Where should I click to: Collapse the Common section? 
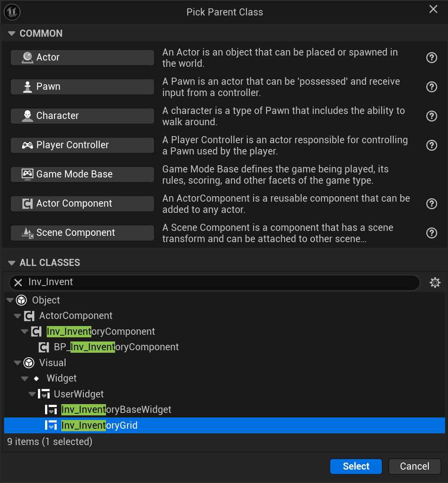click(12, 33)
